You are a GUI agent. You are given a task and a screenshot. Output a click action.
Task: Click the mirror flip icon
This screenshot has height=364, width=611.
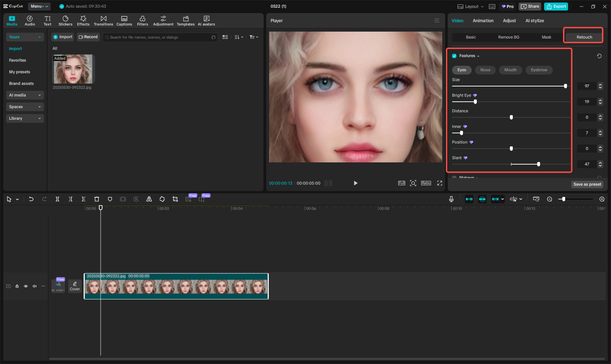149,199
